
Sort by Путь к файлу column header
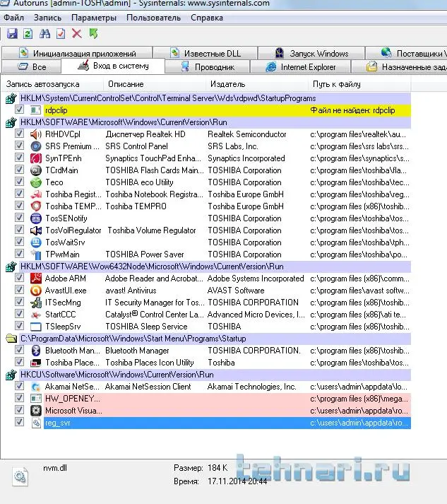pyautogui.click(x=359, y=84)
